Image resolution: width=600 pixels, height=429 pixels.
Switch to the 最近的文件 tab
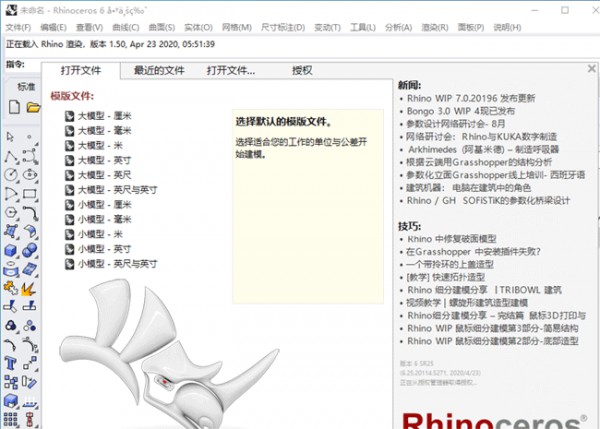pyautogui.click(x=159, y=70)
